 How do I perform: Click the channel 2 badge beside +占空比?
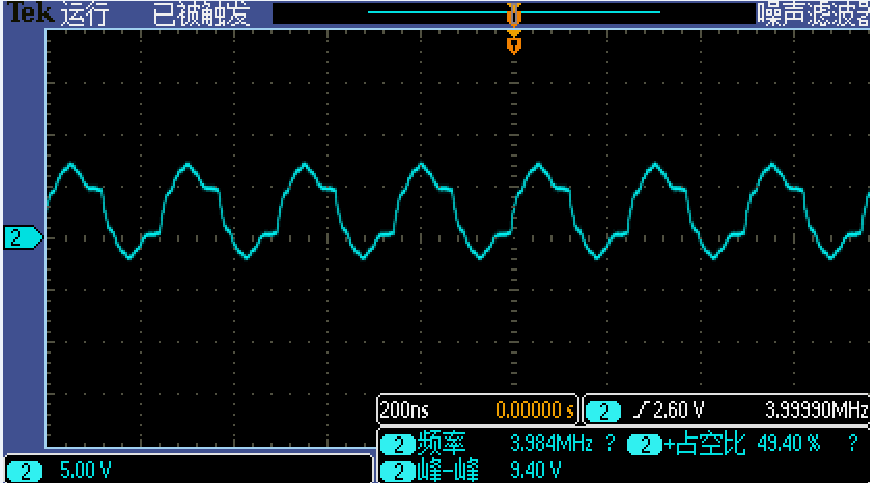point(645,445)
